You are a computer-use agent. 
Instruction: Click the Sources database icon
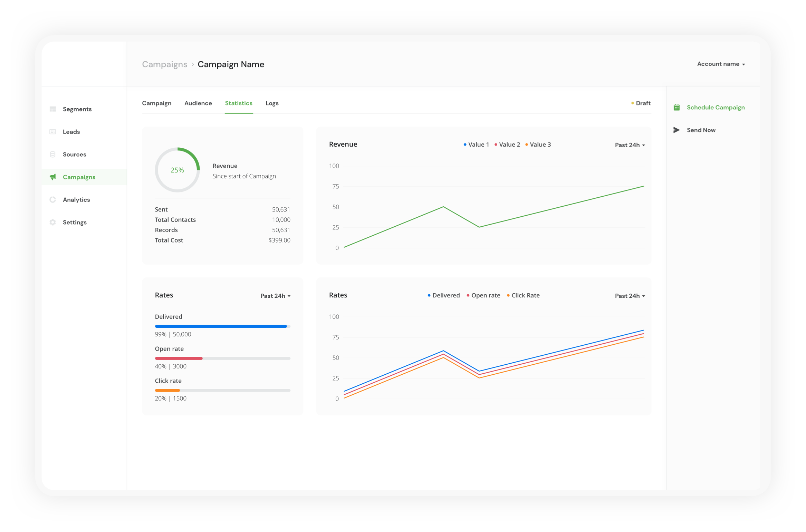click(53, 154)
